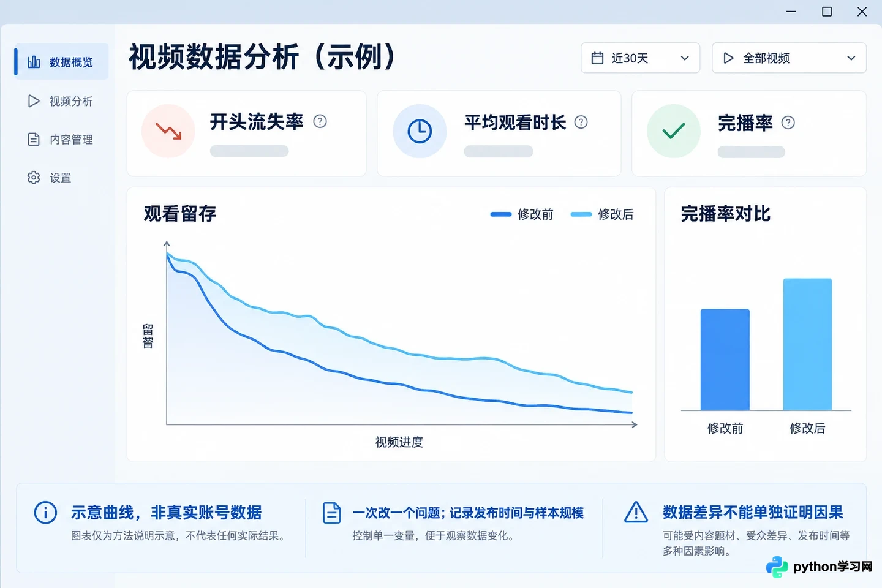This screenshot has width=882, height=588.
Task: Click the play triangle icon beside 视频分析
Action: click(x=34, y=101)
